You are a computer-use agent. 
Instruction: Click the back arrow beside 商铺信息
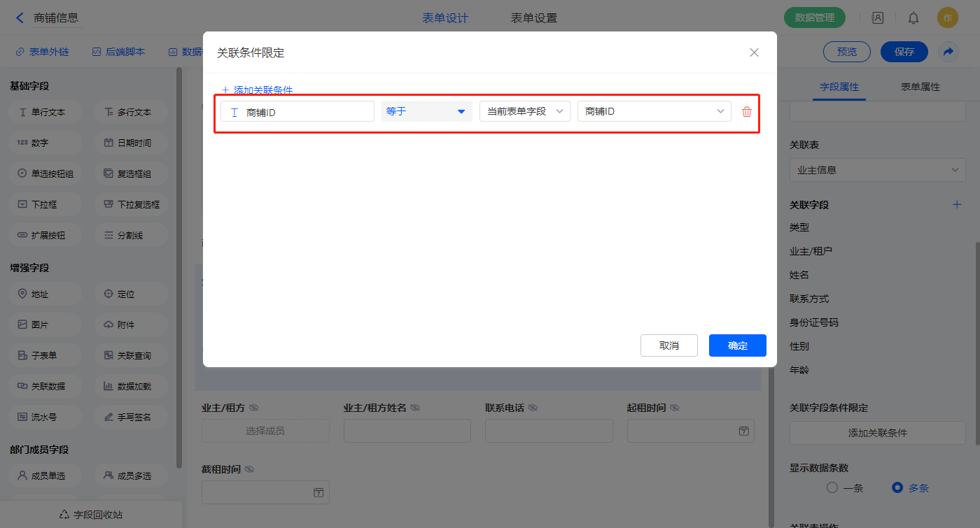(20, 18)
